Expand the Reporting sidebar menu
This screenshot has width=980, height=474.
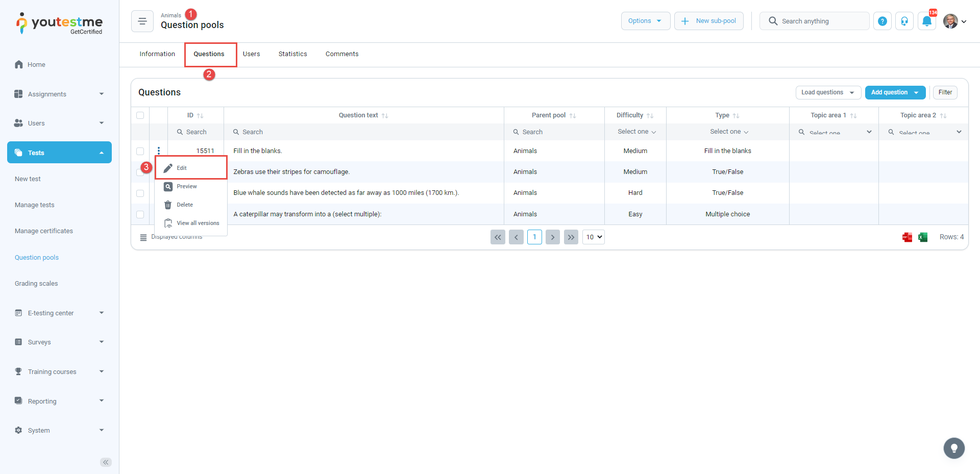(59, 401)
